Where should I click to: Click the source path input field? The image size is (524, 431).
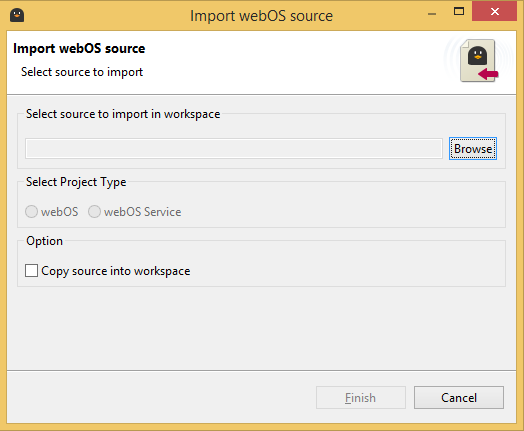(234, 148)
